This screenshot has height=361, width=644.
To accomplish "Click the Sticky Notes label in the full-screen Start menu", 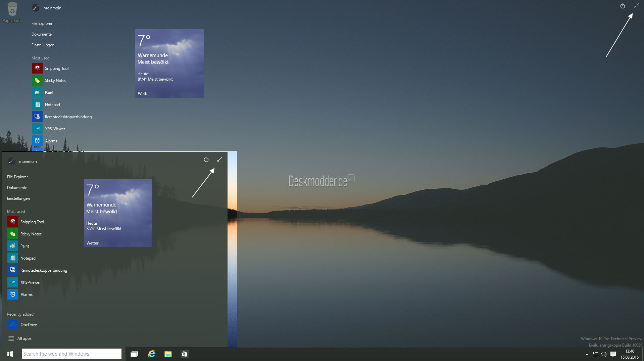I will (55, 81).
